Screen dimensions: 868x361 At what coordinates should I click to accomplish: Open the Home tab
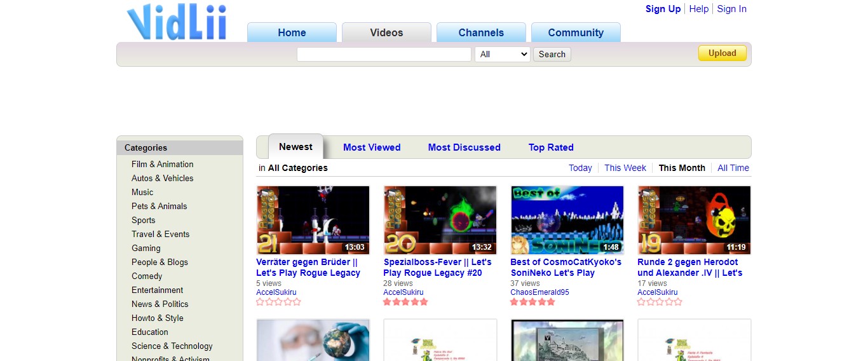tap(292, 32)
